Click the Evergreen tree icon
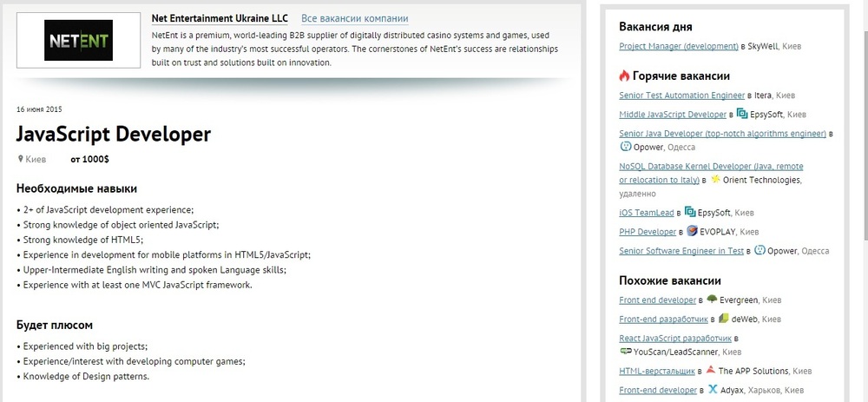868x402 pixels. pyautogui.click(x=712, y=300)
